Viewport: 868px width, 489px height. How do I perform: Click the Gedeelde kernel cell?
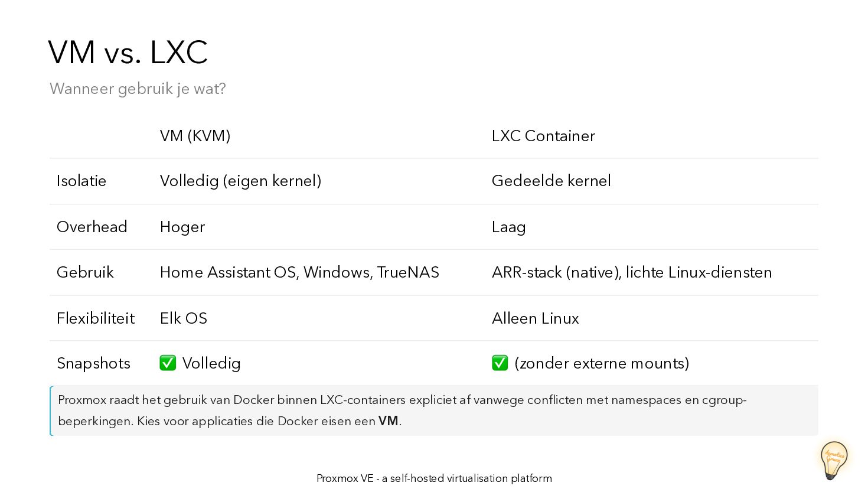(551, 181)
